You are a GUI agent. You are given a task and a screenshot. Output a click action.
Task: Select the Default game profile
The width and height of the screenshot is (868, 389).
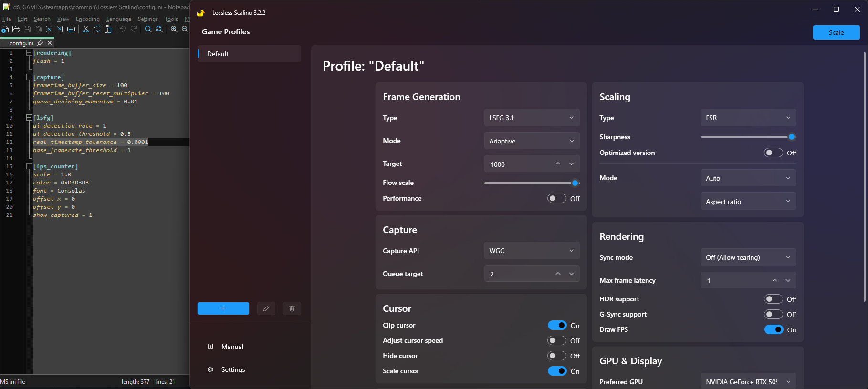[249, 54]
